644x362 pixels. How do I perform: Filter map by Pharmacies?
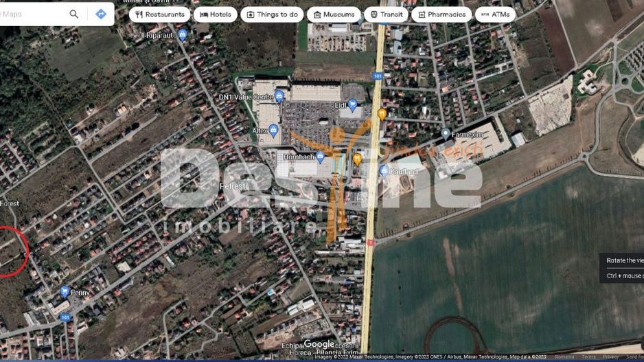pyautogui.click(x=442, y=14)
